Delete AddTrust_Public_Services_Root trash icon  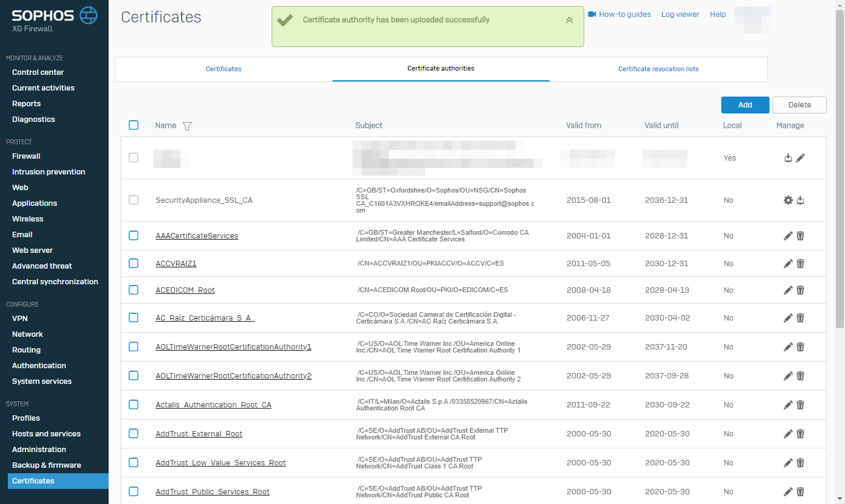pyautogui.click(x=800, y=492)
